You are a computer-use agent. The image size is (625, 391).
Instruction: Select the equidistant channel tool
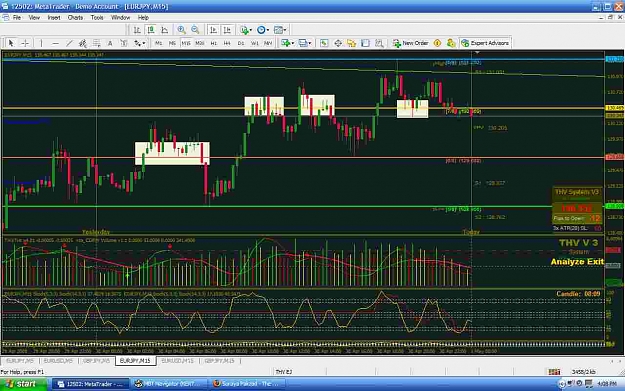(83, 43)
